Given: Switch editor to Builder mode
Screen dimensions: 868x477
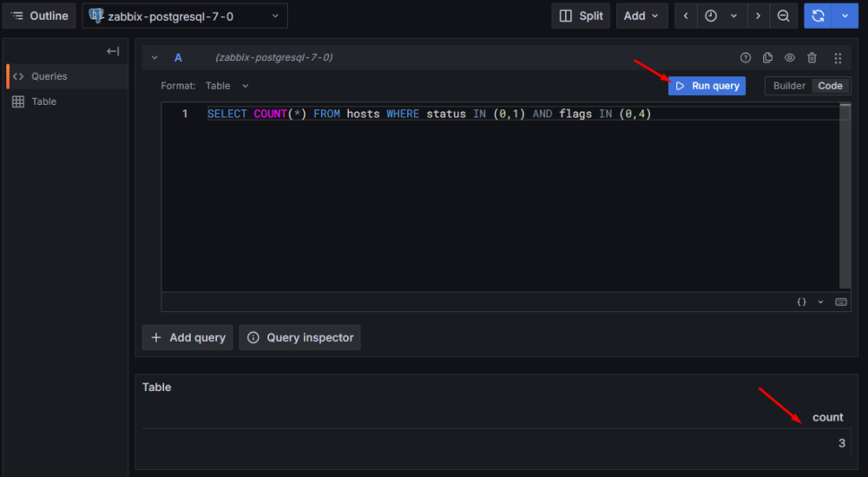Looking at the screenshot, I should (x=789, y=86).
